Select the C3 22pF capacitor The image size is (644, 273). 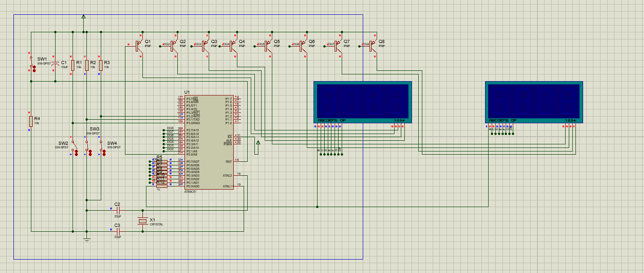click(x=118, y=230)
